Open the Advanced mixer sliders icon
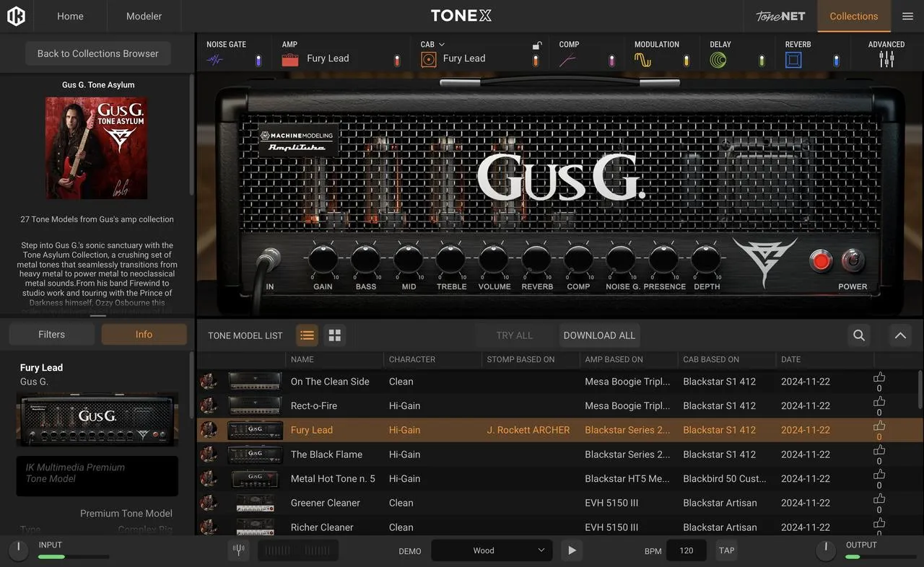Viewport: 924px width, 567px height. [x=886, y=60]
